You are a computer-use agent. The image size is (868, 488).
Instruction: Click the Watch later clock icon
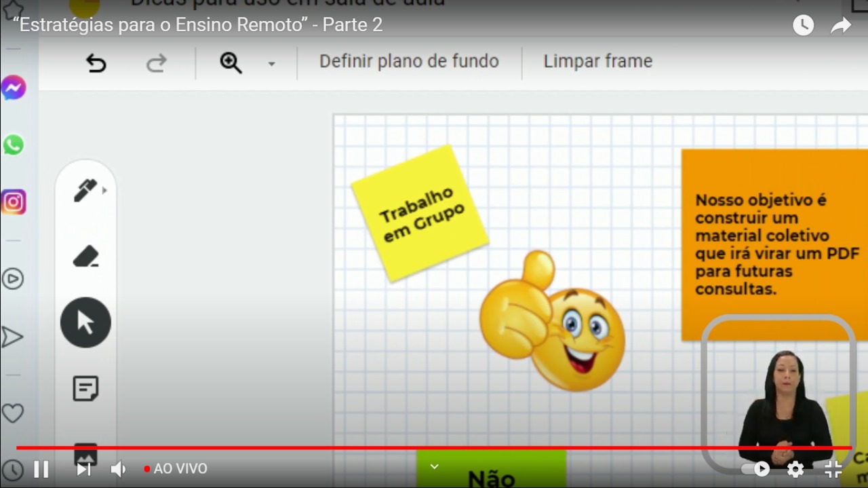pyautogui.click(x=803, y=26)
